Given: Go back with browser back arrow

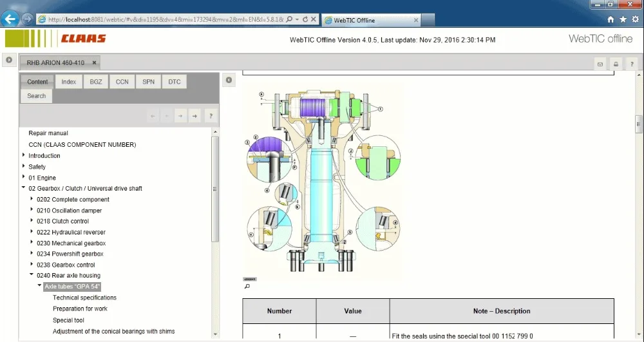Looking at the screenshot, I should 10,19.
